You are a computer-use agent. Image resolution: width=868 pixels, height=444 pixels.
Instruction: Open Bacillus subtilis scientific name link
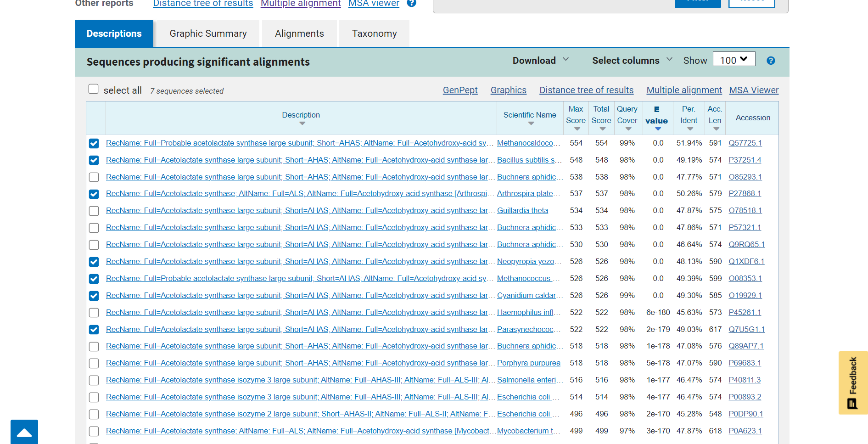point(529,160)
